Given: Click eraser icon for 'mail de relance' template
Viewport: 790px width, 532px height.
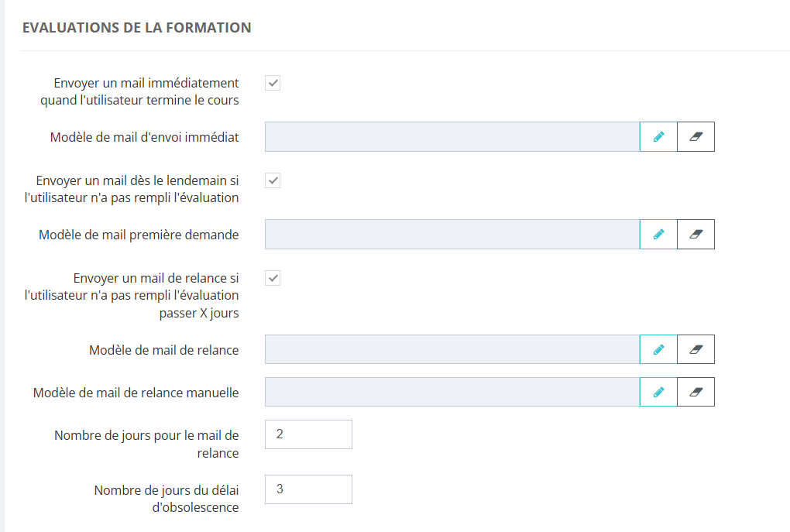Looking at the screenshot, I should point(696,349).
